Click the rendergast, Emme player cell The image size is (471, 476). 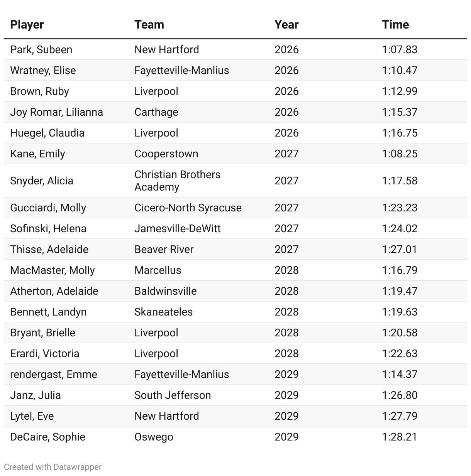[53, 375]
